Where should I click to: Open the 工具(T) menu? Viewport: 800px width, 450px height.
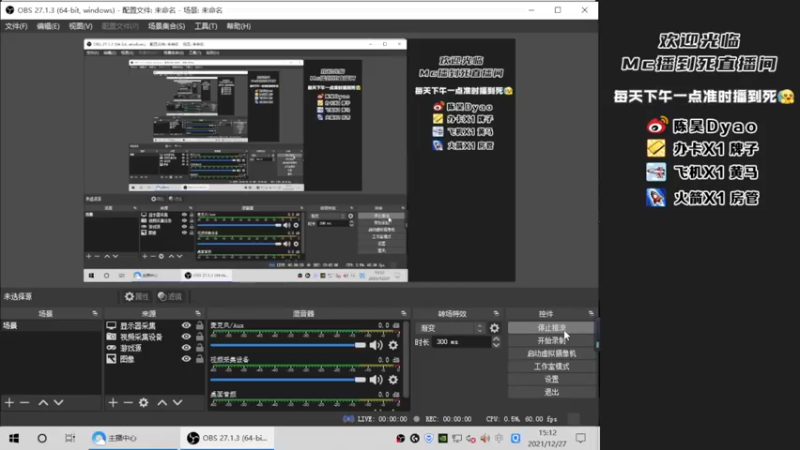pyautogui.click(x=206, y=27)
